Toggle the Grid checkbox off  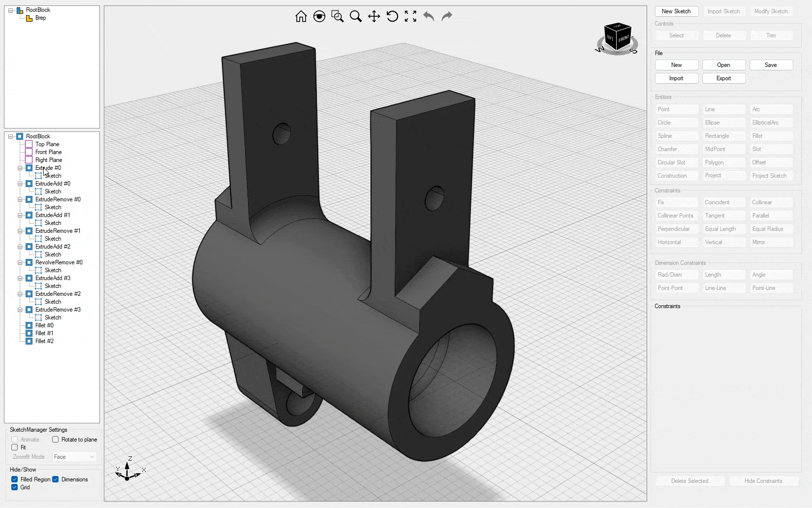tap(15, 487)
